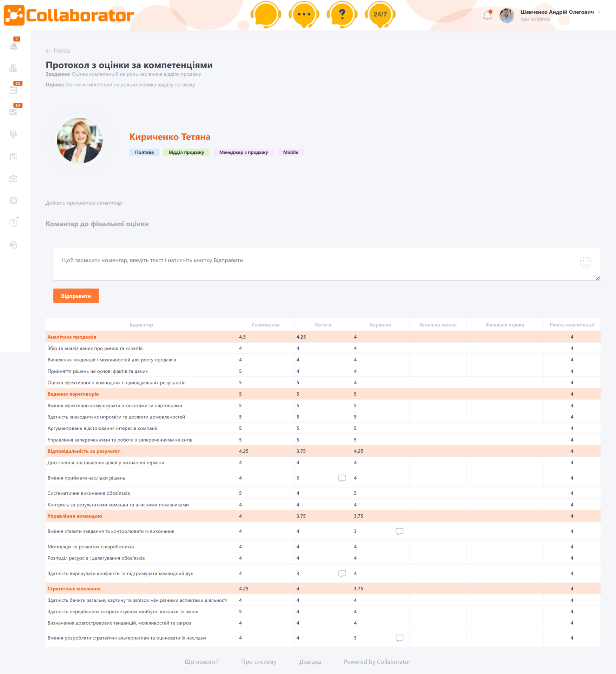Open the briefcase sidebar icon
The height and width of the screenshot is (674, 616).
pos(13,178)
